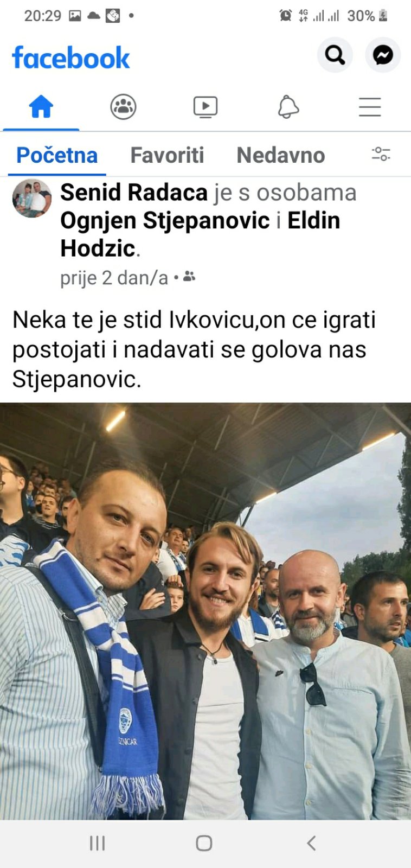Open the feed filter settings icon
Image resolution: width=411 pixels, height=868 pixels.
381,154
